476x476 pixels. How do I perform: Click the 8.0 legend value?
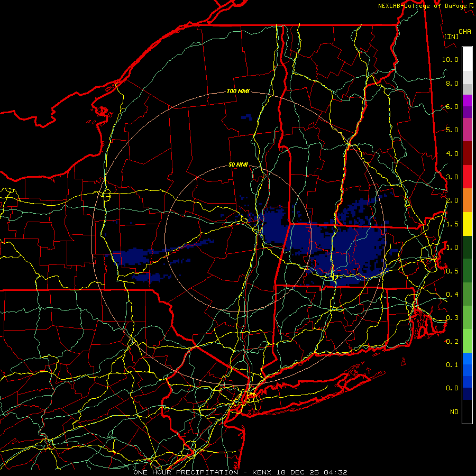(x=452, y=83)
